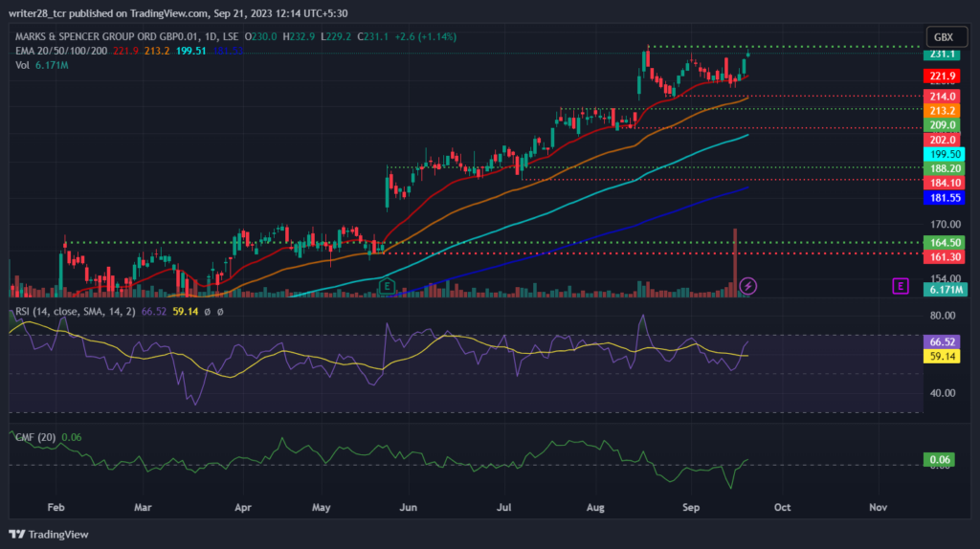Click the green 164.50 price level label
The width and height of the screenshot is (980, 549).
(945, 242)
